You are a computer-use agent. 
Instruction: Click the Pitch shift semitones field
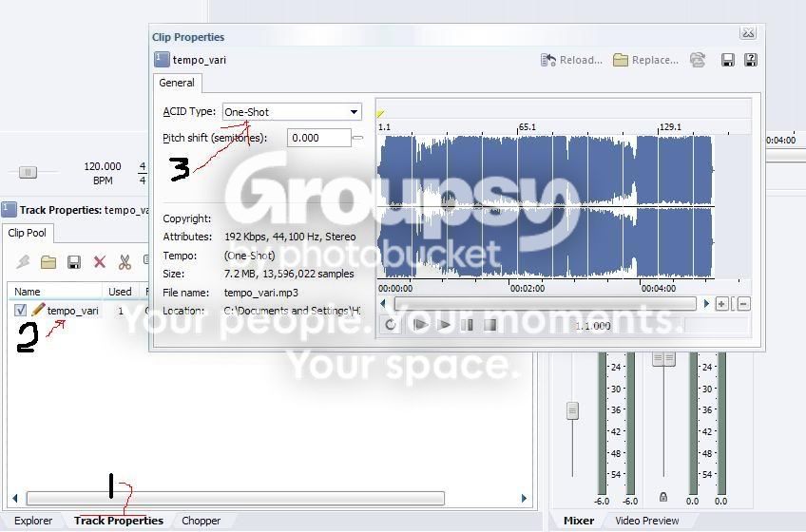(x=318, y=138)
